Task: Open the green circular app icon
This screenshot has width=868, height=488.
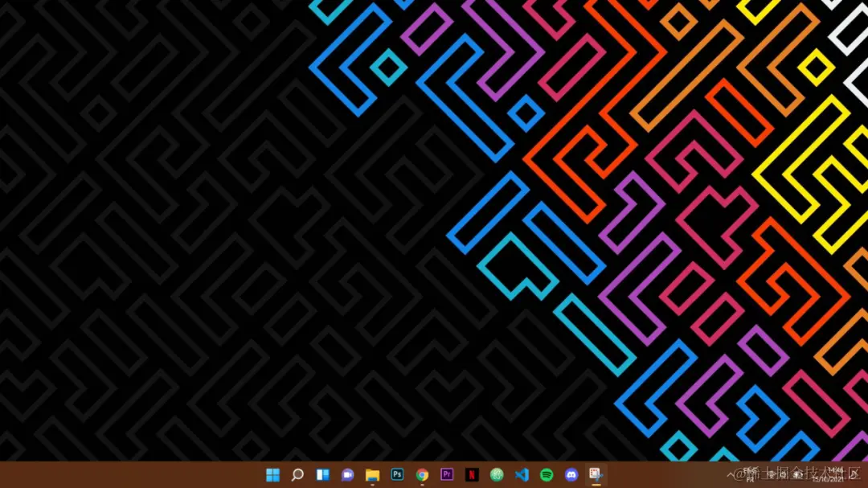Action: [x=497, y=474]
